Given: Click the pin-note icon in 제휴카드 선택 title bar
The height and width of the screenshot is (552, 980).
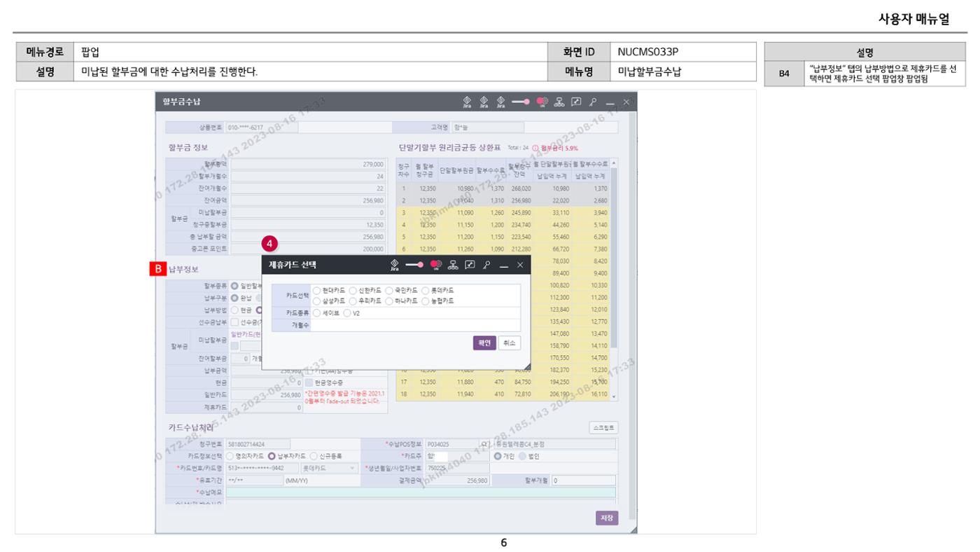Looking at the screenshot, I should tap(470, 265).
